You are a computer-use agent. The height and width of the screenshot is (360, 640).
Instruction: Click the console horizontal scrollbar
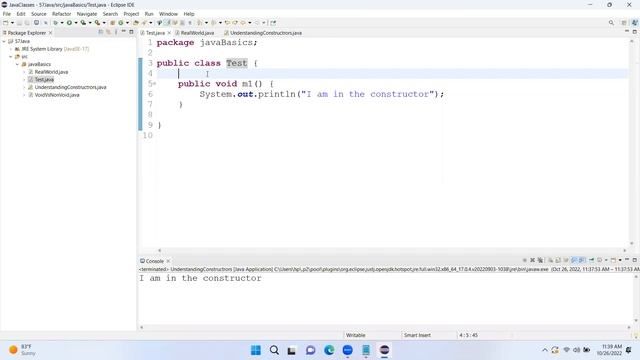[385, 327]
